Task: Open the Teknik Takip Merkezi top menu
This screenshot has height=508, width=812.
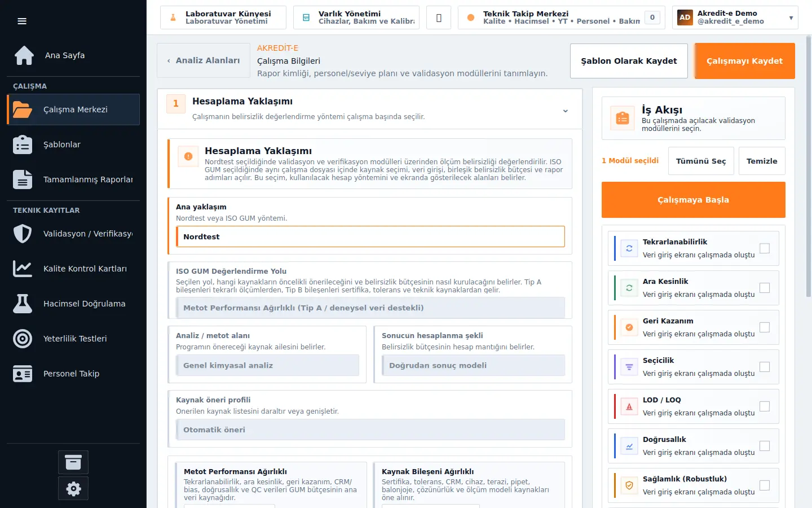Action: click(562, 17)
